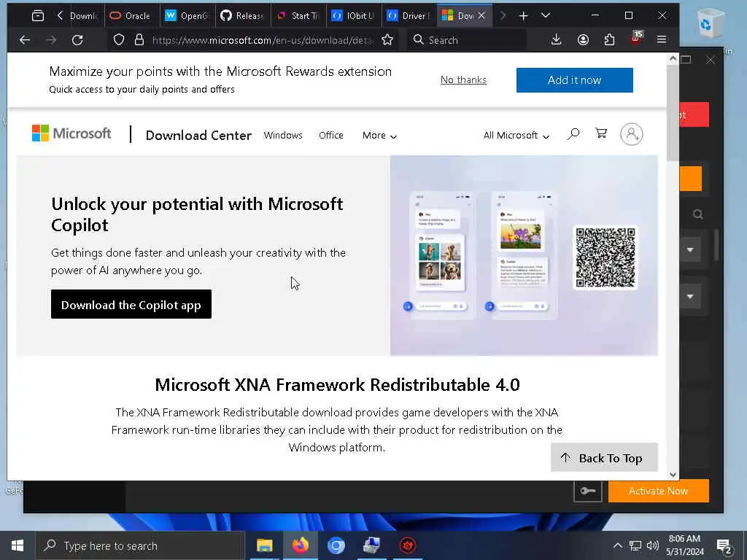Open Firefox account icon

[583, 40]
